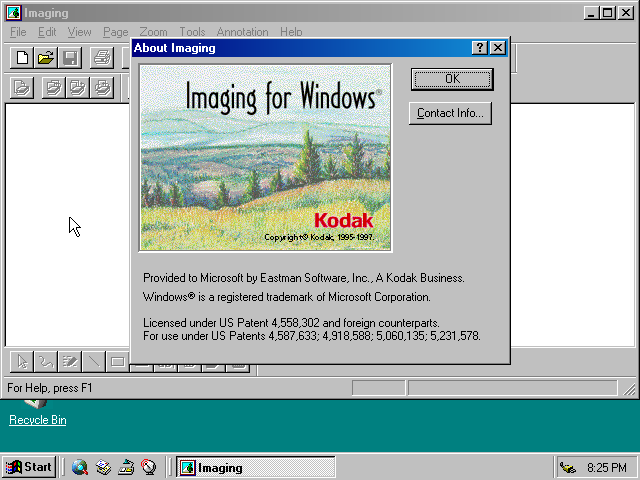The height and width of the screenshot is (480, 640).
Task: Launch Internet Explorer from Quick Launch
Action: coord(80,467)
